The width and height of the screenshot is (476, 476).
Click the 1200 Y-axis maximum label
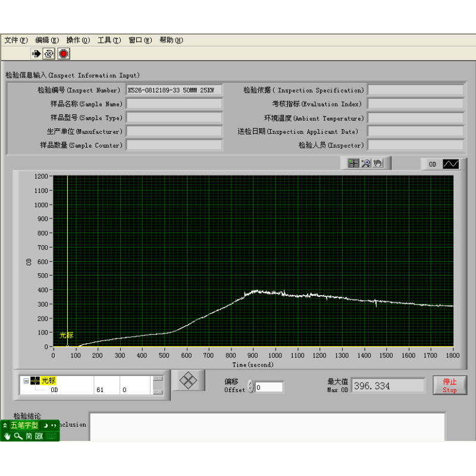click(41, 176)
